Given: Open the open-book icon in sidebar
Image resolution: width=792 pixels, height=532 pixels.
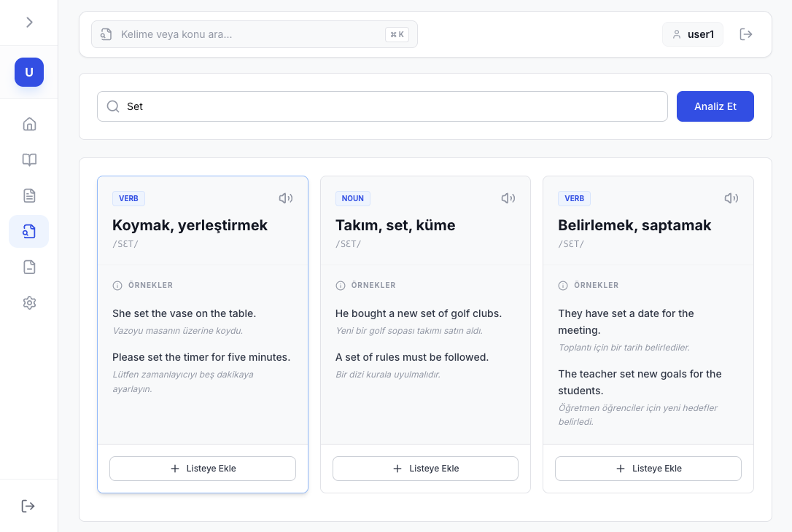Looking at the screenshot, I should [x=29, y=160].
